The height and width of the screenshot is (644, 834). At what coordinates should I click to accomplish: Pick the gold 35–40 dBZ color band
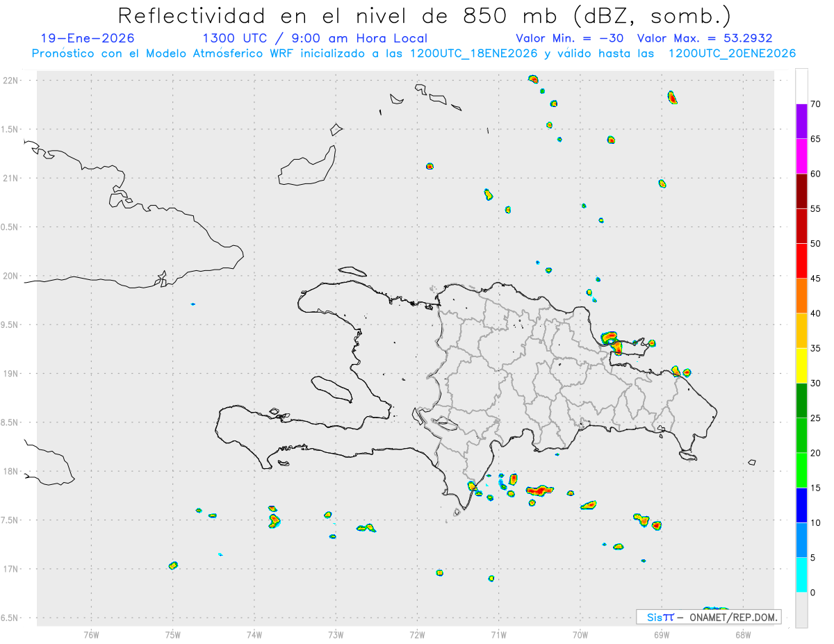click(801, 331)
